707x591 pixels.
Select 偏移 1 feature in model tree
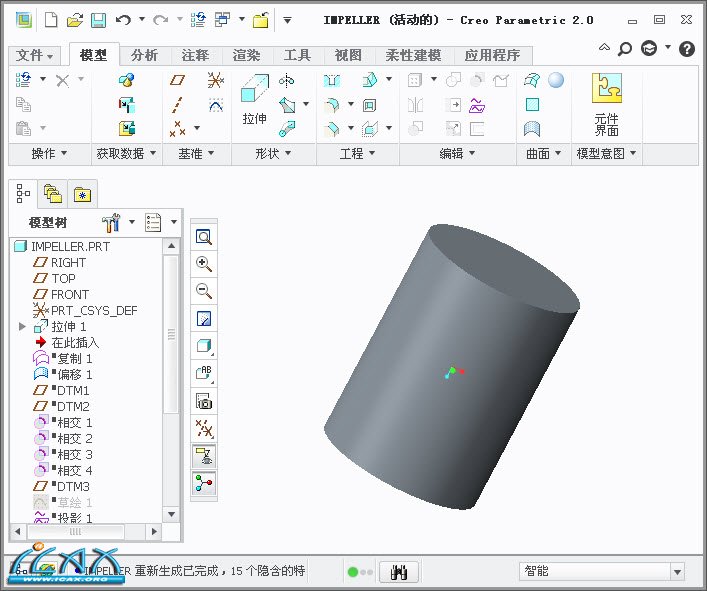point(74,374)
